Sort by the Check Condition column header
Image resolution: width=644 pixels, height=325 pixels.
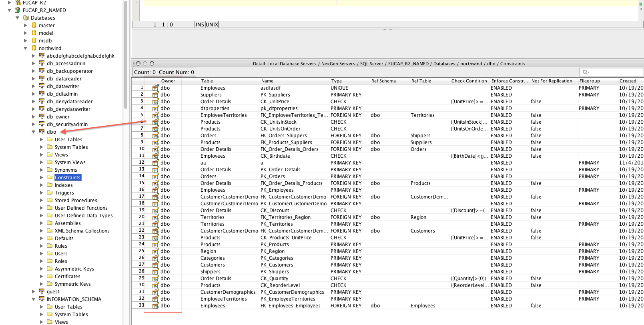470,81
